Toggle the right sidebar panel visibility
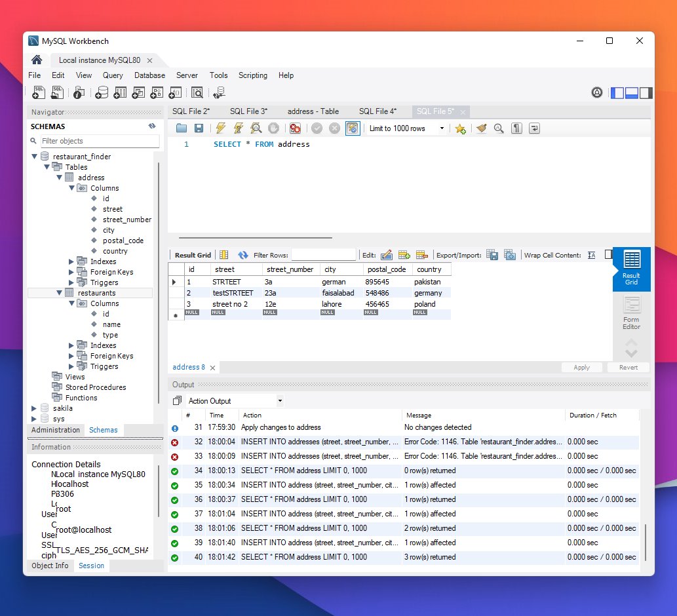 646,93
